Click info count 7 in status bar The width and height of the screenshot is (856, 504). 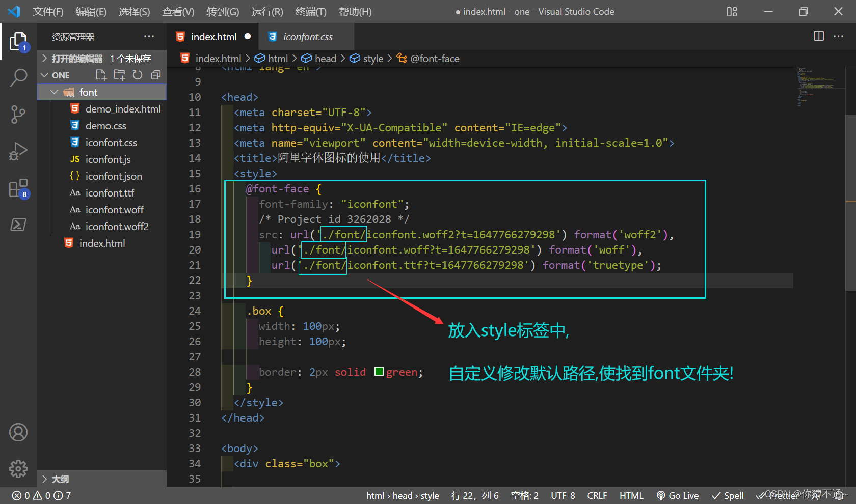point(62,495)
